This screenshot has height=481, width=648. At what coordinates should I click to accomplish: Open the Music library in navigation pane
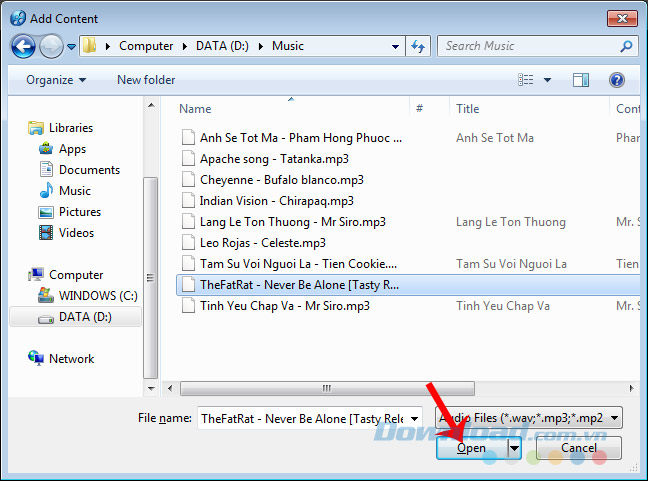point(64,190)
